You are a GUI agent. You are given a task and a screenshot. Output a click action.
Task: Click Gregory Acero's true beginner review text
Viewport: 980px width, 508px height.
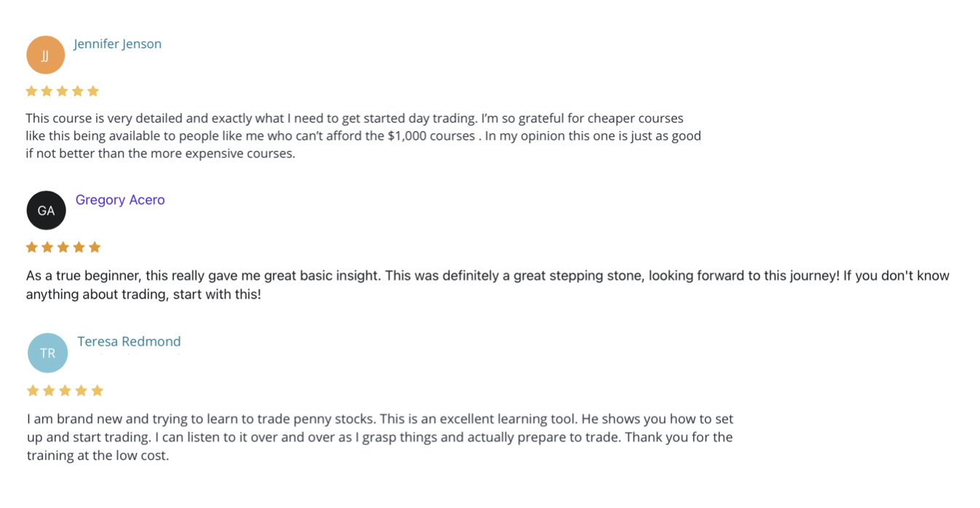(488, 285)
